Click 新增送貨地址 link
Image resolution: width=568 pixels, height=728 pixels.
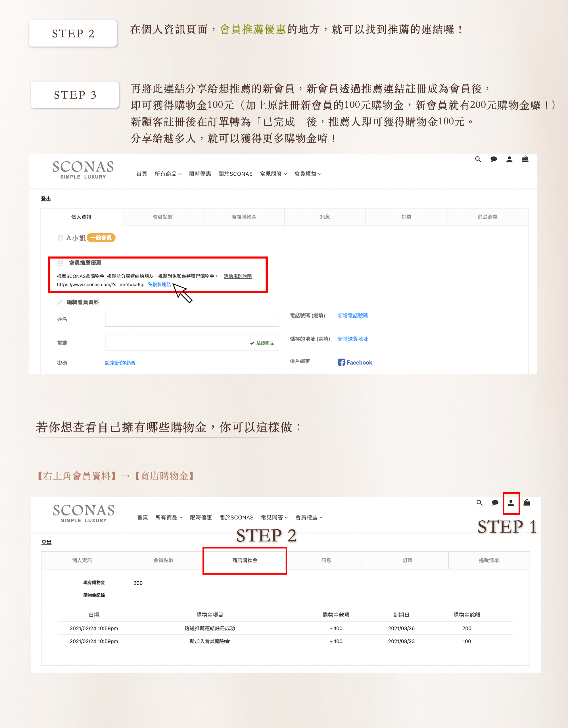point(353,339)
